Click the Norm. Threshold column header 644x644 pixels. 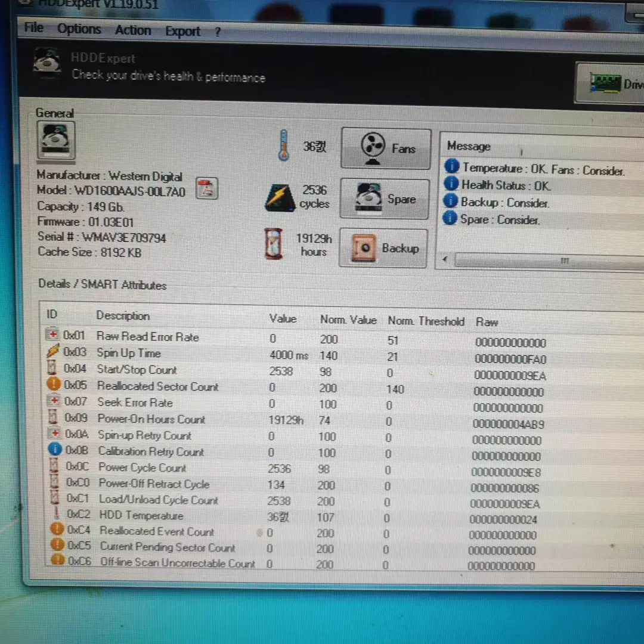coord(426,321)
